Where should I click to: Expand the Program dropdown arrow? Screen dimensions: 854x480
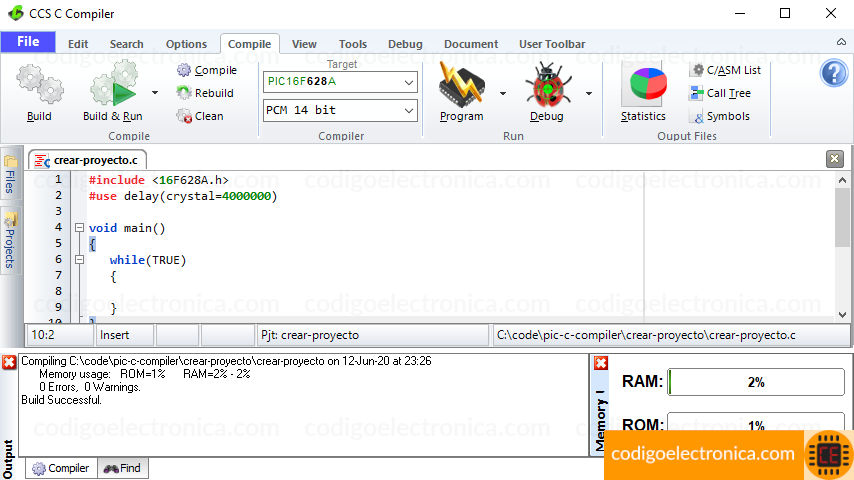(x=503, y=94)
